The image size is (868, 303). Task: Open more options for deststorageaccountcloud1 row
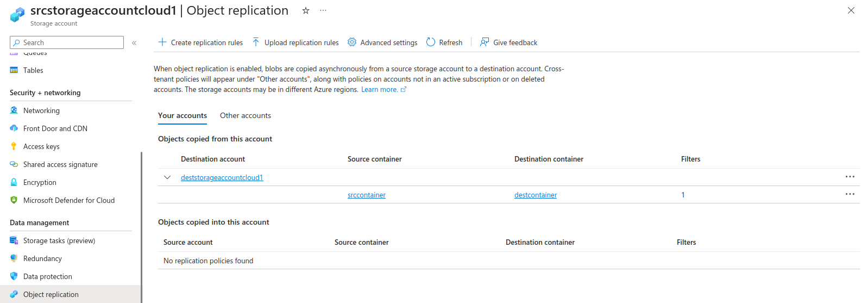(x=850, y=177)
